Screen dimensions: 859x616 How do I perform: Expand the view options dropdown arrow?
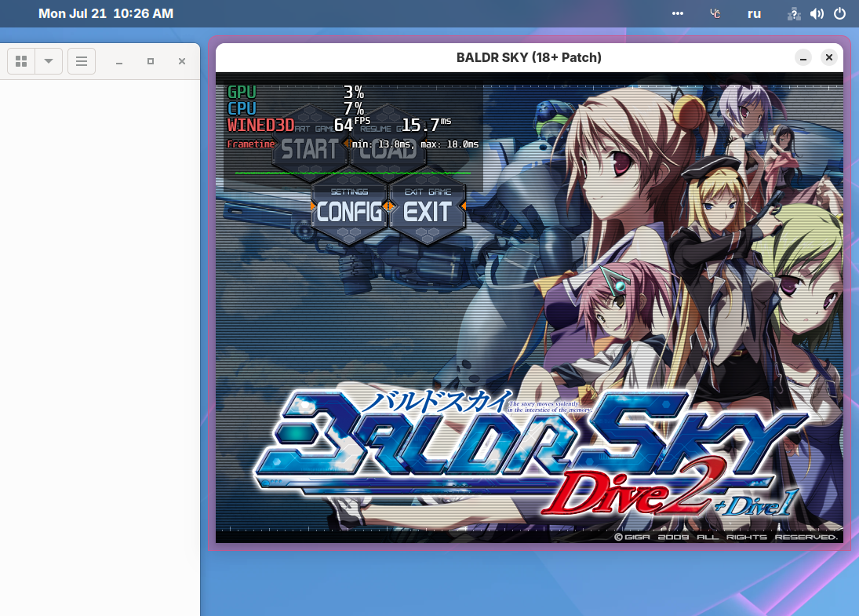(49, 61)
